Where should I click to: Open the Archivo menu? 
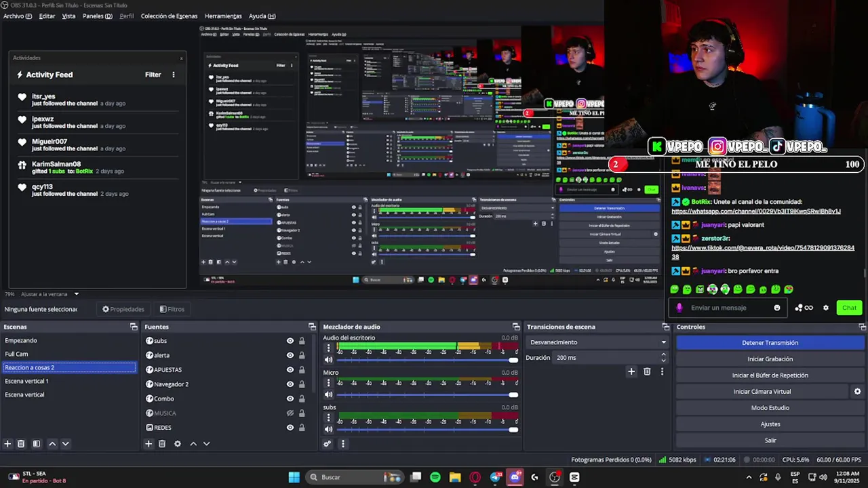(18, 16)
